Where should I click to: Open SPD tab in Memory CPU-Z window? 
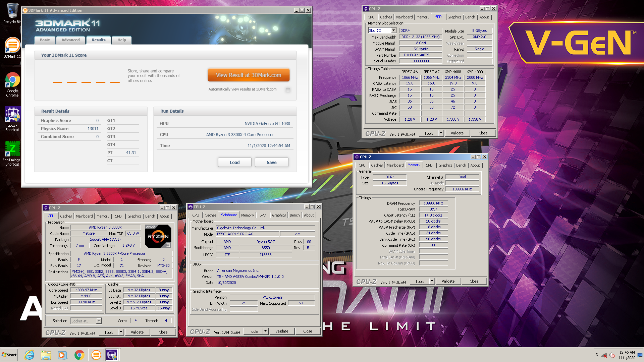[x=429, y=165]
